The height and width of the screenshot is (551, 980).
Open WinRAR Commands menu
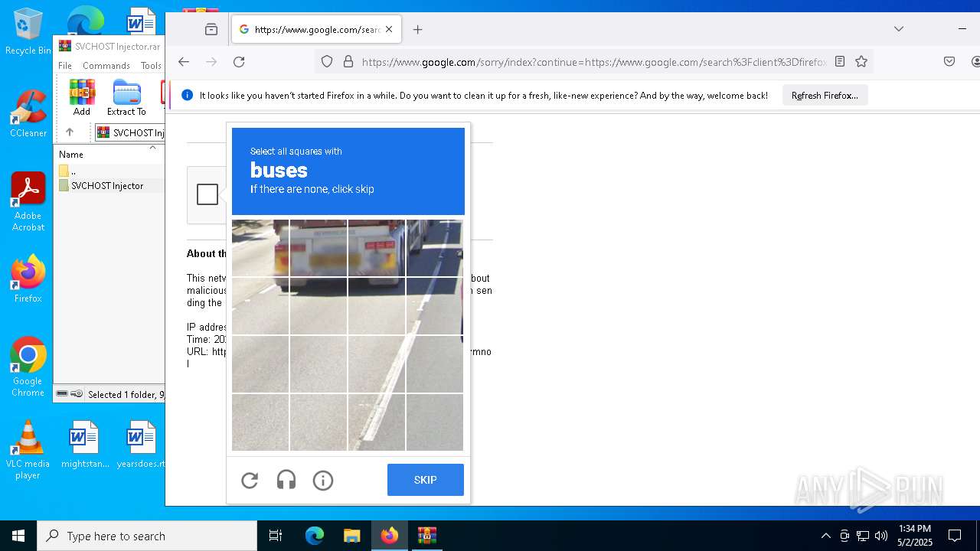click(106, 66)
